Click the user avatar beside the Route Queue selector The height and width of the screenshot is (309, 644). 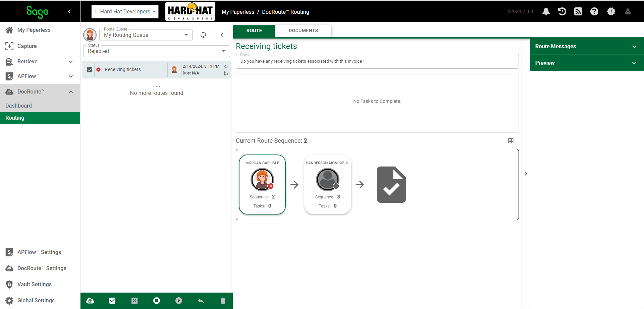[90, 35]
